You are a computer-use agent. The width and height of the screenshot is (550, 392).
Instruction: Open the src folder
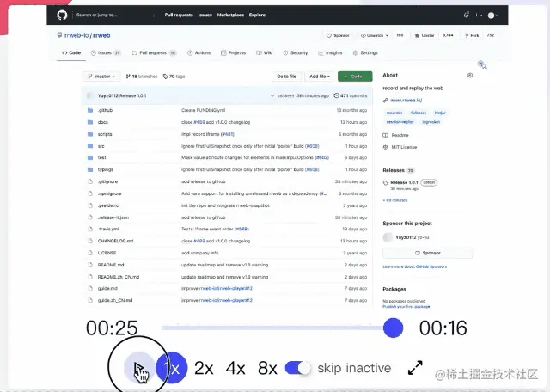coord(101,146)
